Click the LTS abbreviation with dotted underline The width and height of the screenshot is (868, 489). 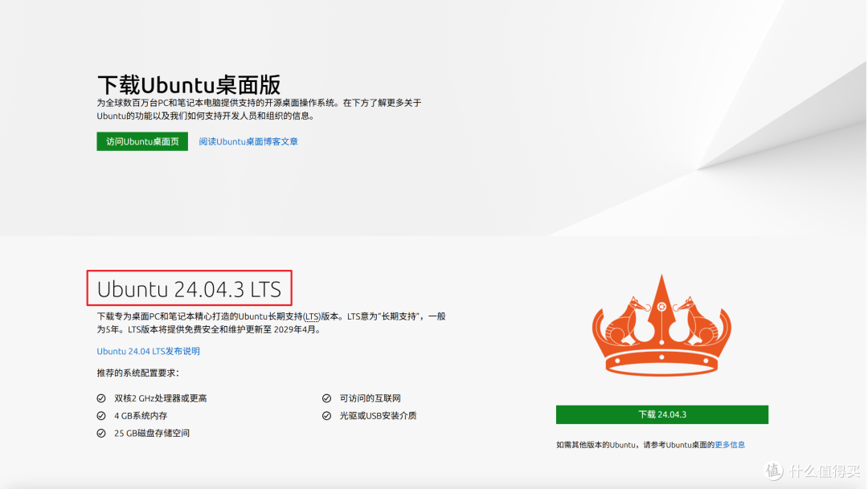tap(312, 316)
